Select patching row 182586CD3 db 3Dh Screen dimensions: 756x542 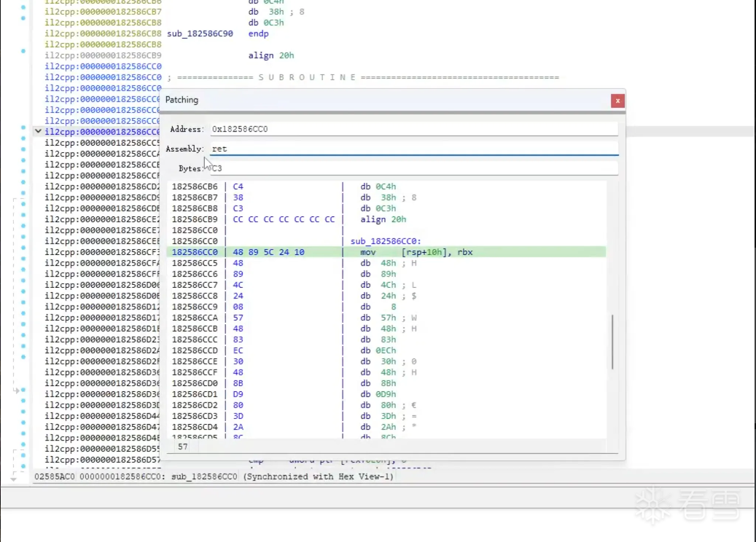point(386,416)
